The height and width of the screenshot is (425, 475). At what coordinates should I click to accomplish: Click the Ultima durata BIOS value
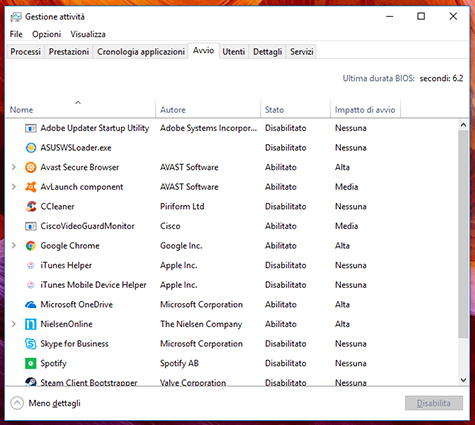441,79
